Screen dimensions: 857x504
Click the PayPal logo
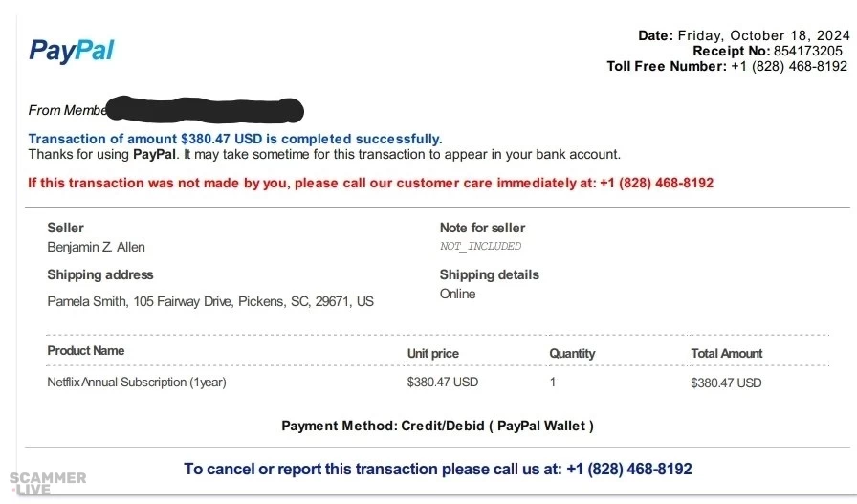click(x=72, y=51)
